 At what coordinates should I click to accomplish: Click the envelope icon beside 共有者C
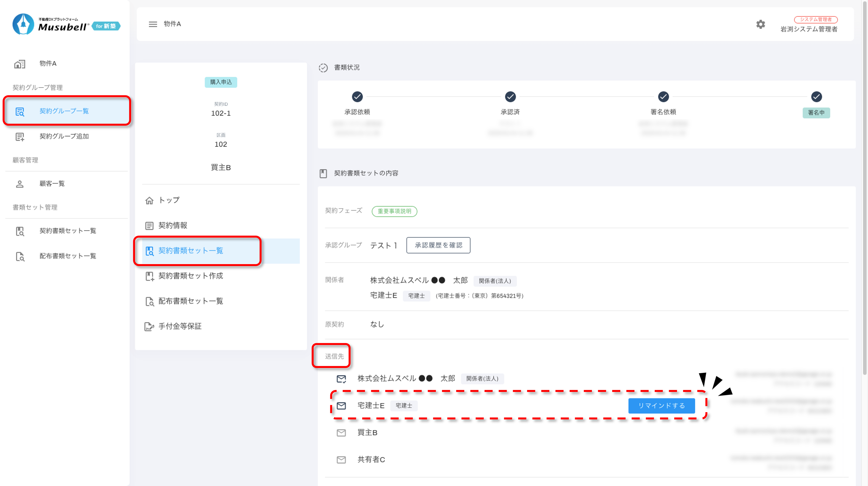pos(341,459)
